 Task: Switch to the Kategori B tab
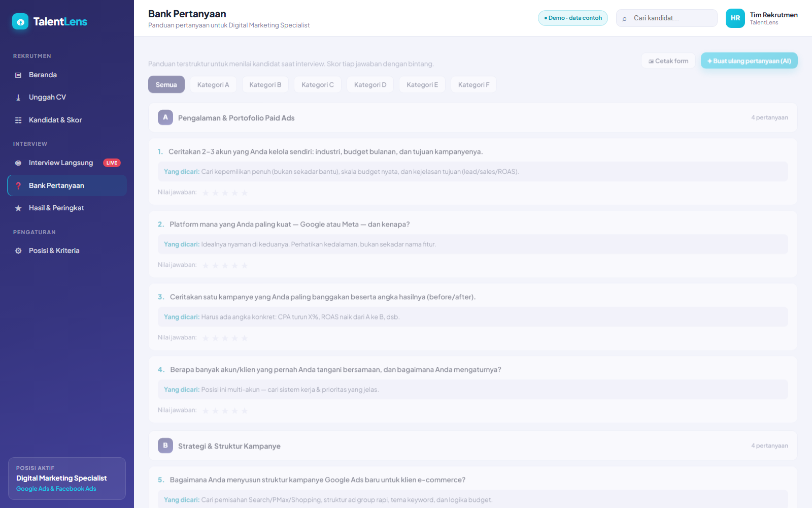265,85
